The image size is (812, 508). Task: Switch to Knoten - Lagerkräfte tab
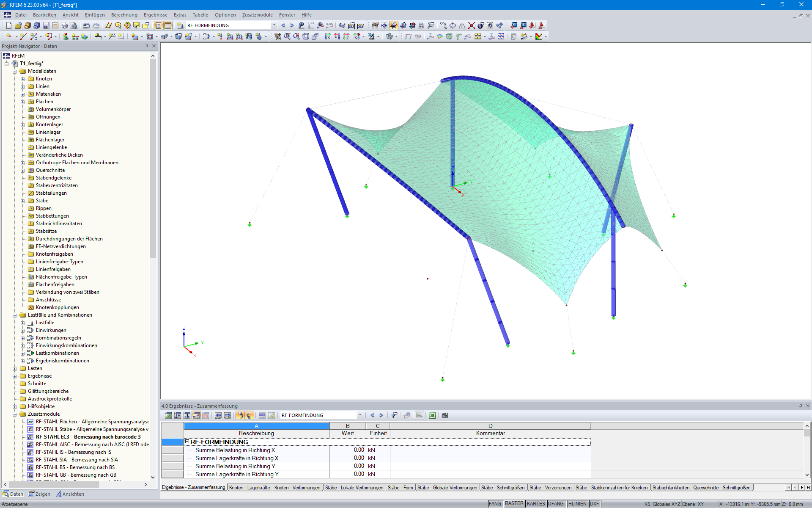pos(250,488)
